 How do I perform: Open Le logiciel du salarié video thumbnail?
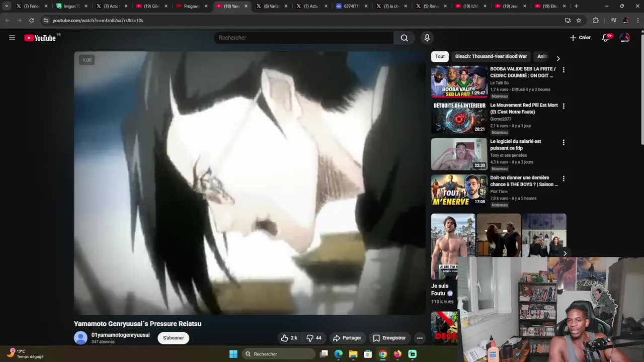[x=459, y=154]
